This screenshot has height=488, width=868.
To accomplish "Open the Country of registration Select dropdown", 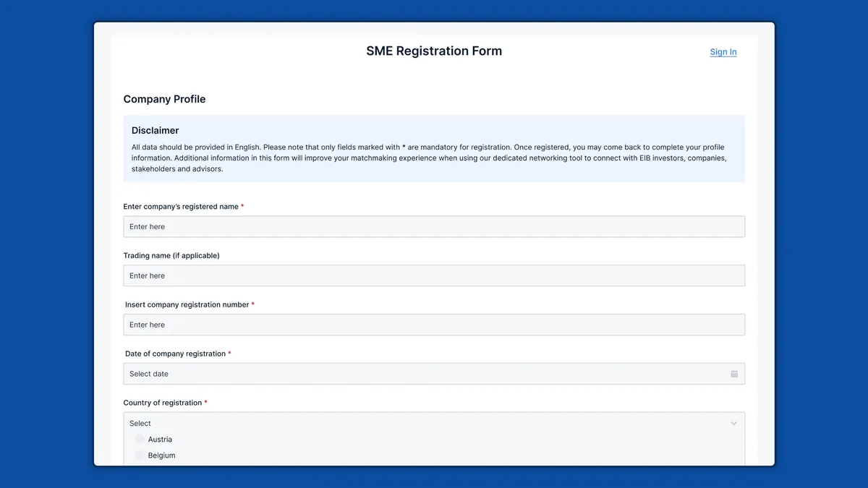I will (x=434, y=423).
